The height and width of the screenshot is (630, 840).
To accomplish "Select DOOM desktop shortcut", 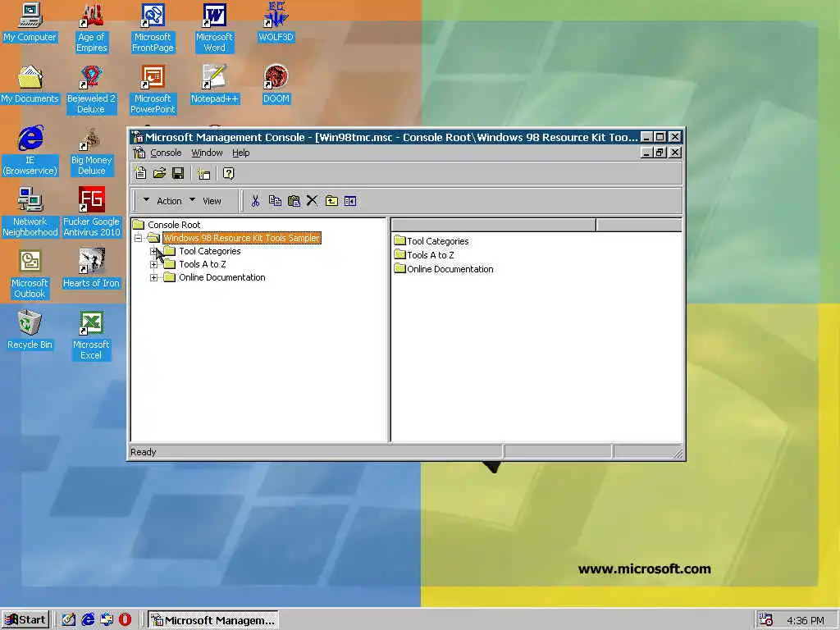I will point(276,84).
